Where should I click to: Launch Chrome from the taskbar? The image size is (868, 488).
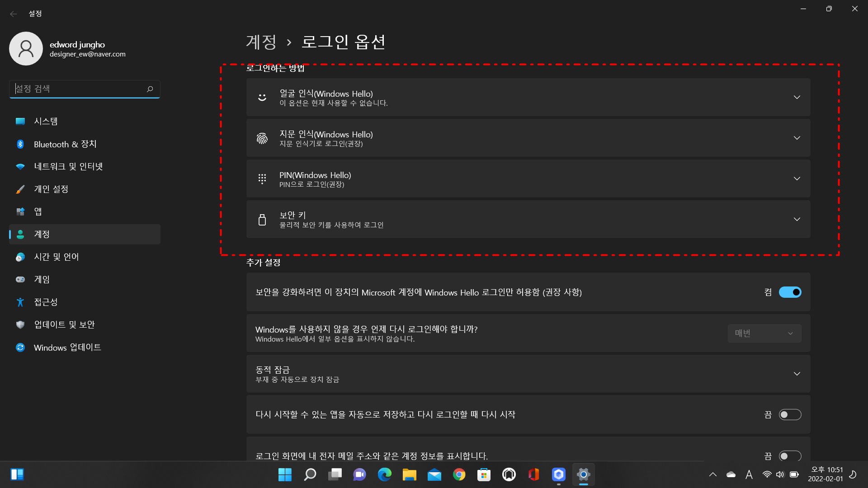pyautogui.click(x=459, y=474)
